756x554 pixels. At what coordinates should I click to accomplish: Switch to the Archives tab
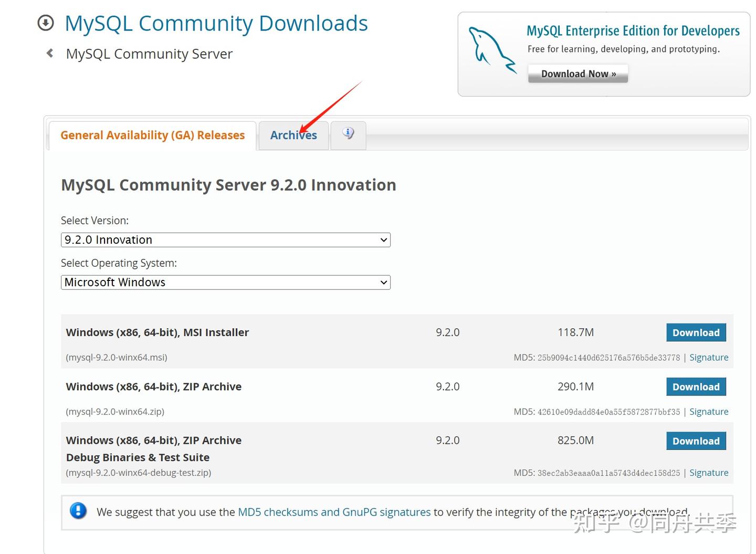[x=293, y=135]
